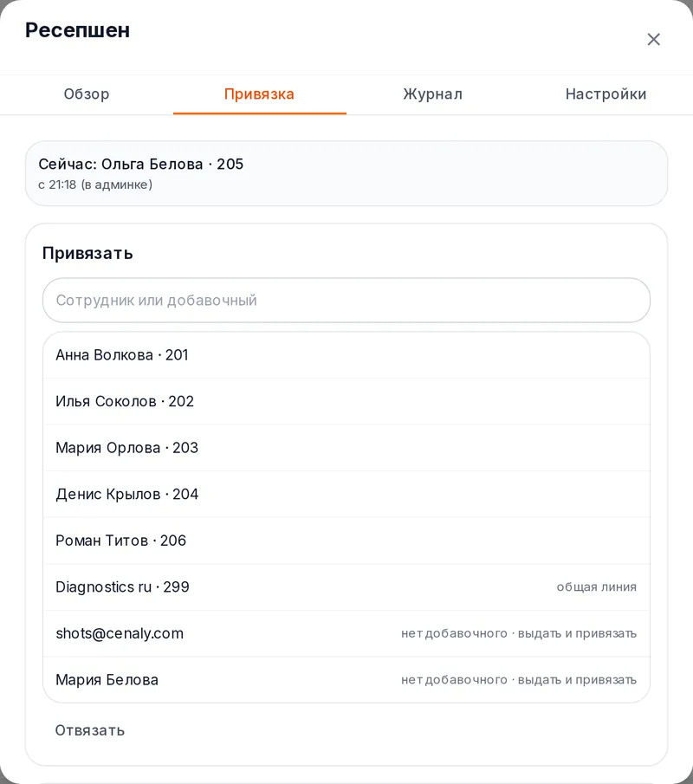The width and height of the screenshot is (693, 784).
Task: Choose Роман Титов · 206
Action: (346, 541)
